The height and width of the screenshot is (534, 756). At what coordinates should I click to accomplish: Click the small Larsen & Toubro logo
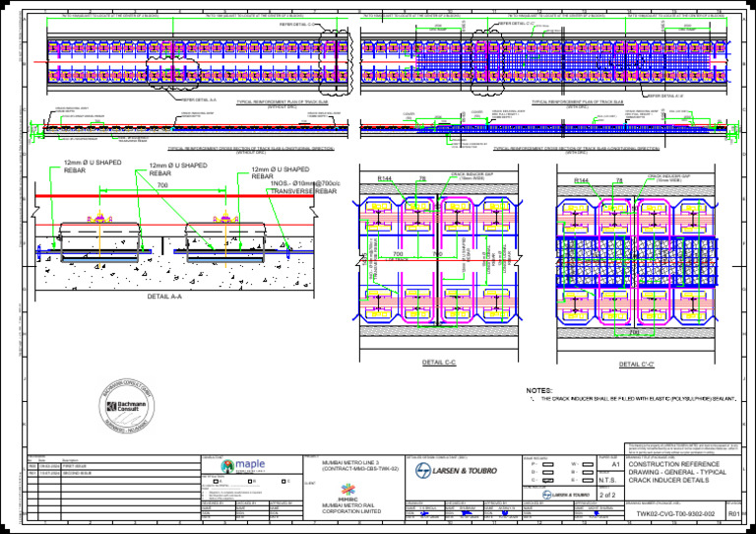[x=566, y=495]
